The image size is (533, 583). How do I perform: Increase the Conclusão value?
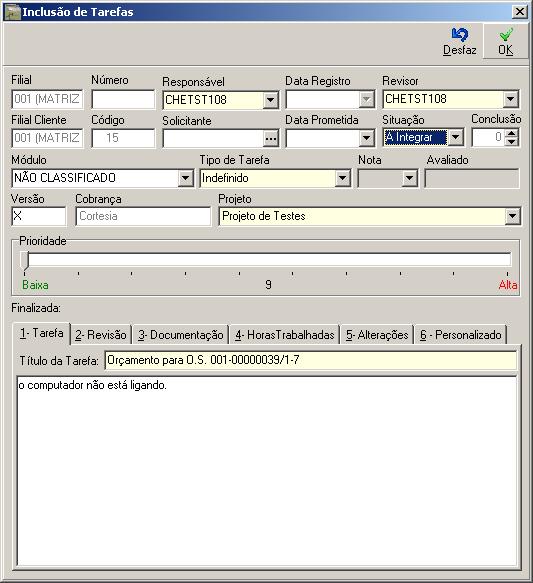point(512,133)
